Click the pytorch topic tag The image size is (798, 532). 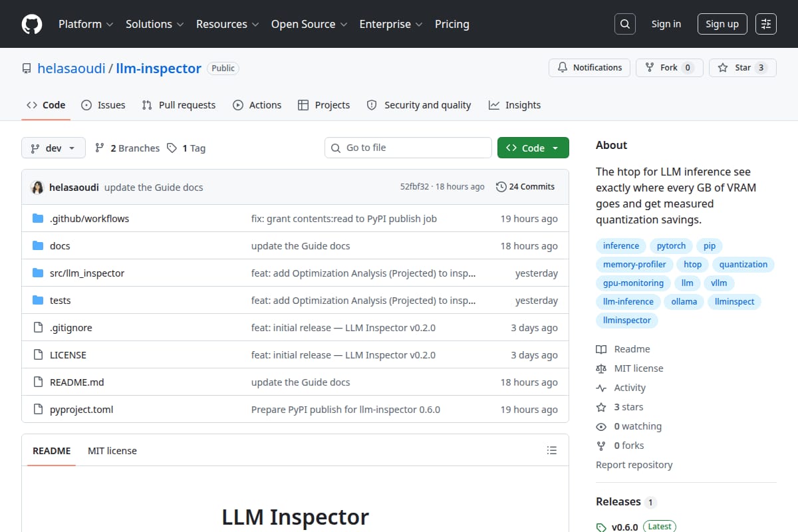pyautogui.click(x=671, y=246)
